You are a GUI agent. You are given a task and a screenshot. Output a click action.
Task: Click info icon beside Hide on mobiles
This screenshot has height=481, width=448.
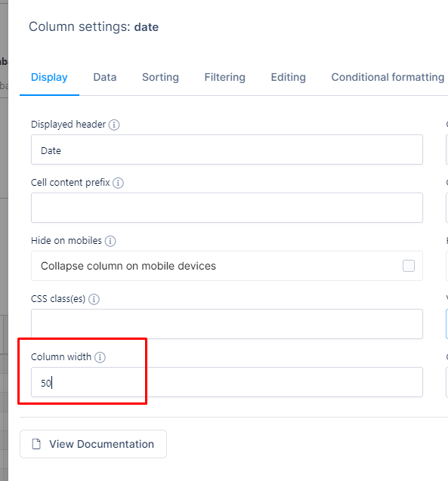pos(110,241)
